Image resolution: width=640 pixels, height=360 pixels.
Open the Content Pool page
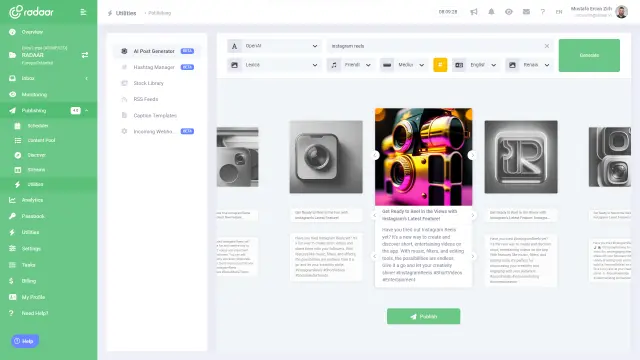[41, 140]
